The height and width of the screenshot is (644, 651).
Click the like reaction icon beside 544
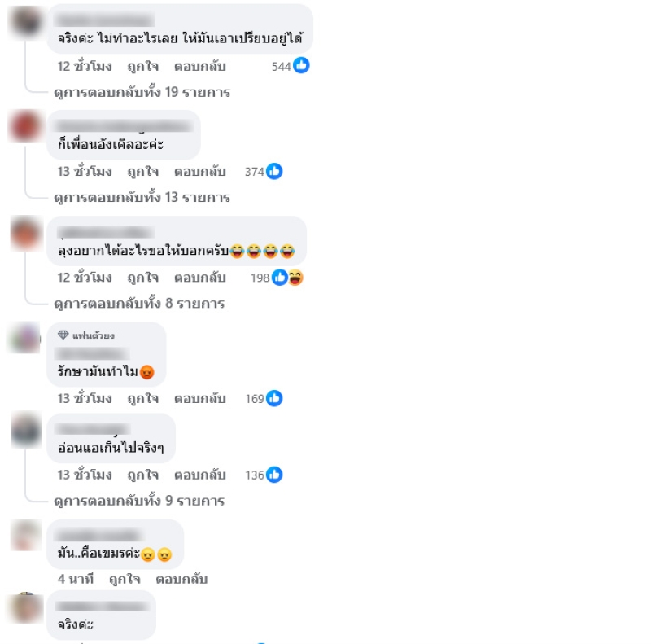pyautogui.click(x=301, y=66)
